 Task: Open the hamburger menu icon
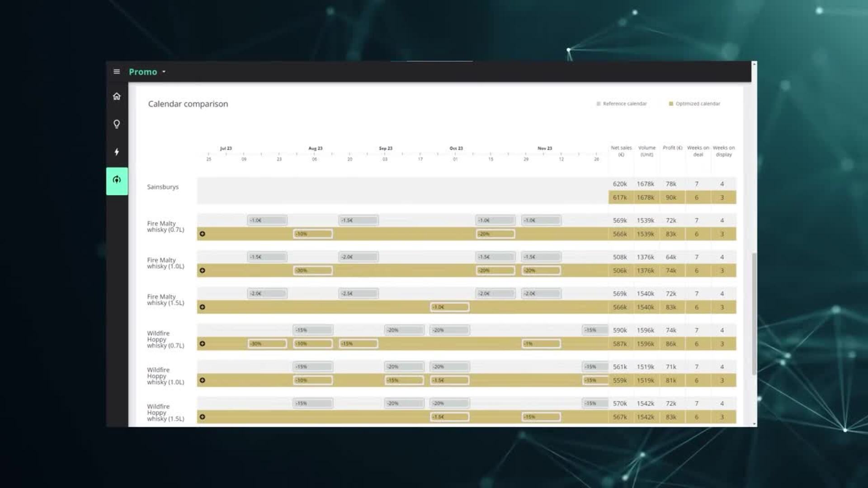(117, 71)
